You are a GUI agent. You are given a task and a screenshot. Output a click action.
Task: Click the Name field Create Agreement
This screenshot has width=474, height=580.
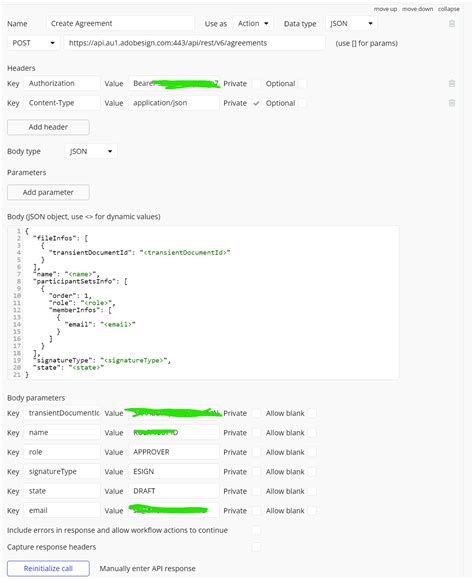(120, 24)
